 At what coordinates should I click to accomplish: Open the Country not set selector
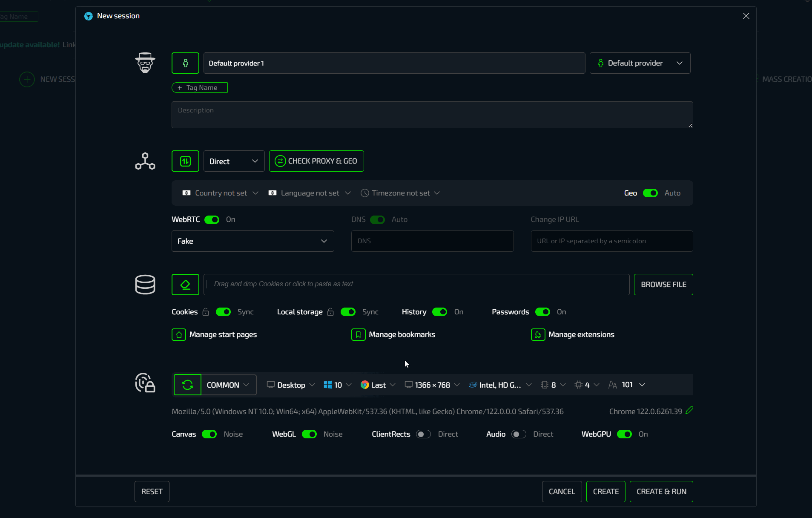[x=221, y=193]
